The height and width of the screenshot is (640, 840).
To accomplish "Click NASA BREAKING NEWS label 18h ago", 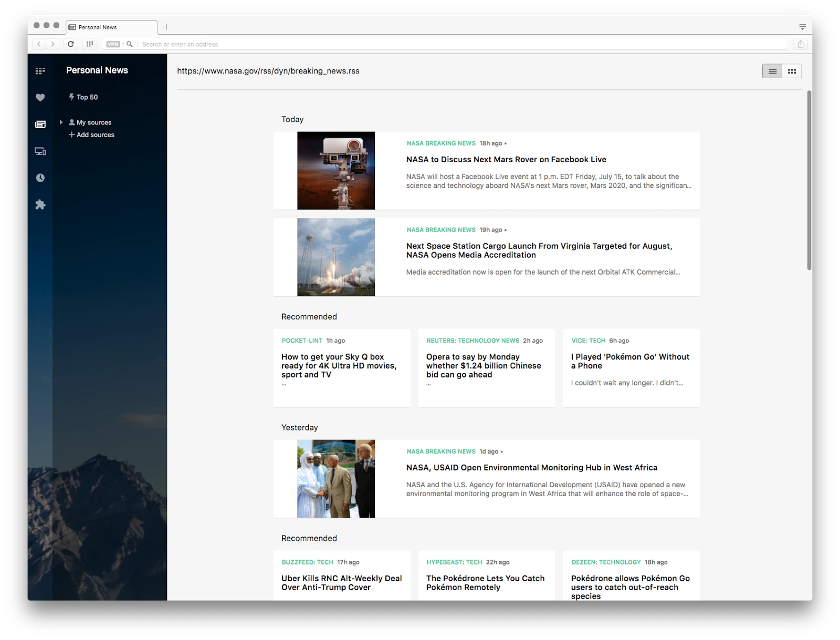I will point(441,143).
